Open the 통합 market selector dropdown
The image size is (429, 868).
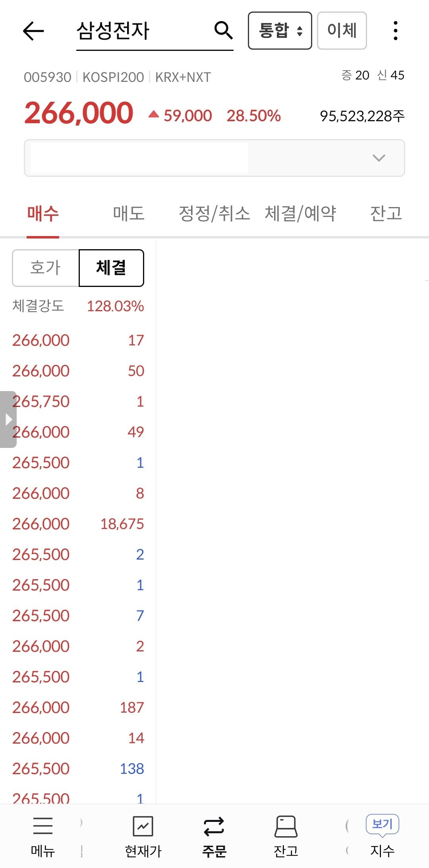[x=280, y=31]
